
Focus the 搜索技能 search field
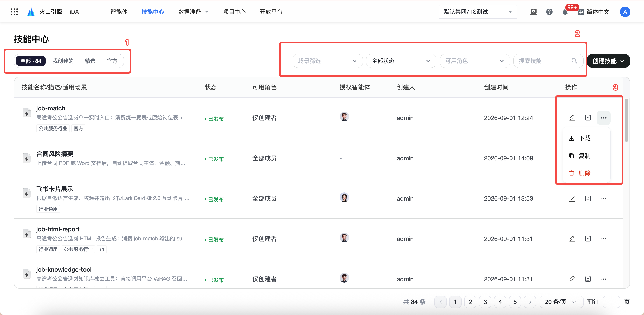coord(548,61)
